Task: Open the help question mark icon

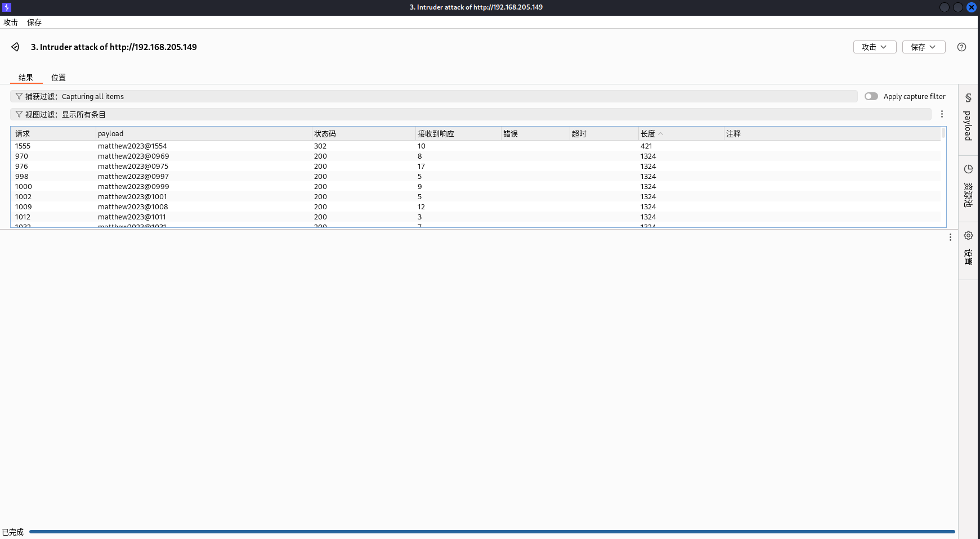Action: coord(961,47)
